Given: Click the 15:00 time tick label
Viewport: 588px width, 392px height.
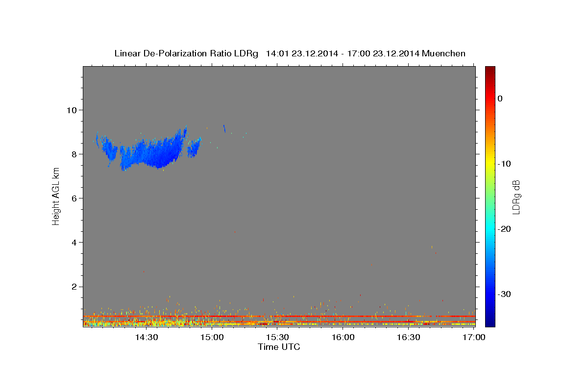Looking at the screenshot, I should (213, 337).
